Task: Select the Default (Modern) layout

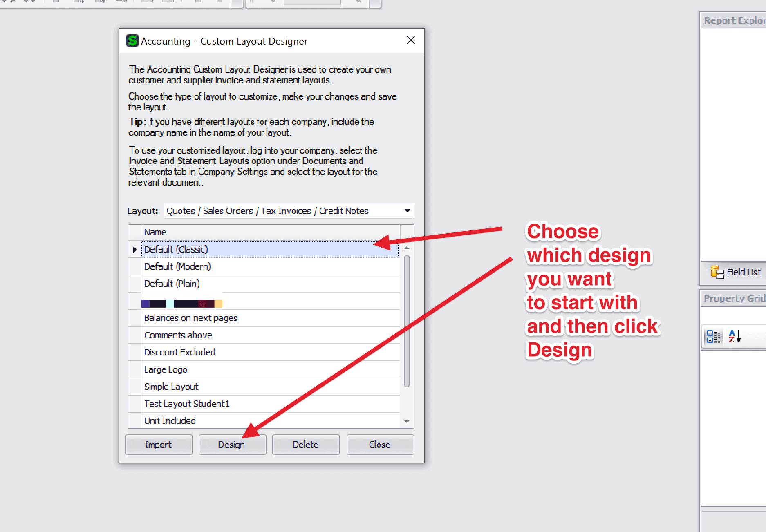Action: (x=177, y=266)
